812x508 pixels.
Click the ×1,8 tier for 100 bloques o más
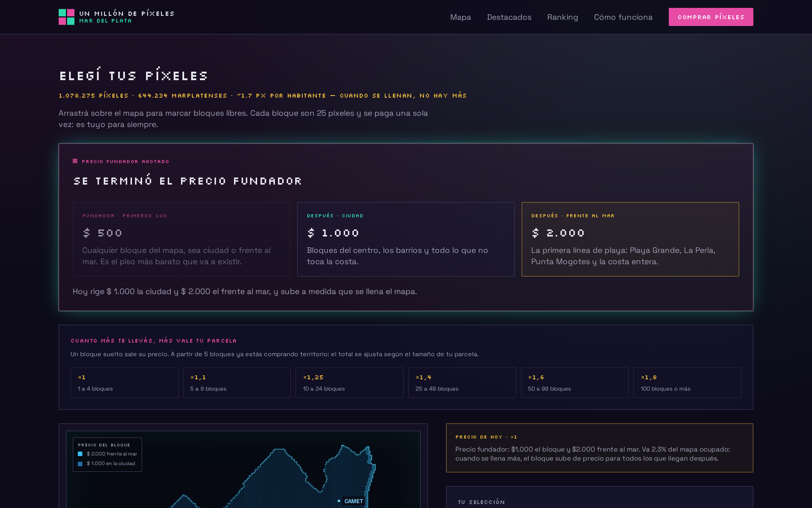pyautogui.click(x=687, y=383)
